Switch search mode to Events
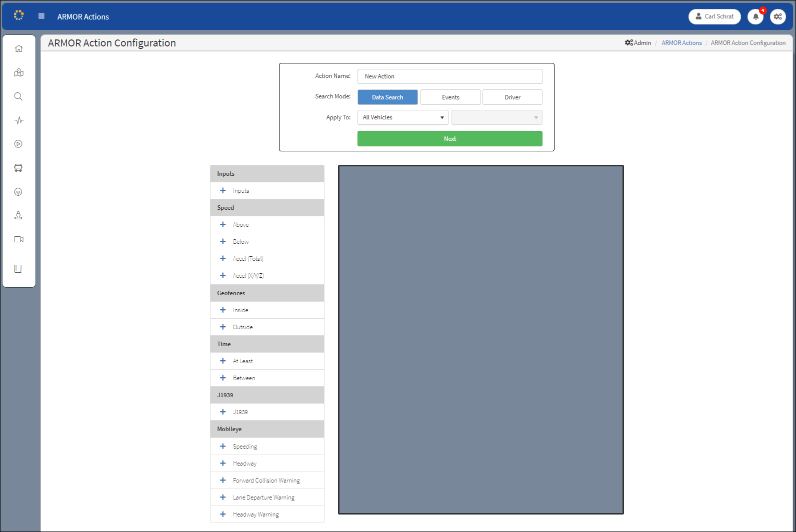This screenshot has width=796, height=532. pyautogui.click(x=450, y=97)
